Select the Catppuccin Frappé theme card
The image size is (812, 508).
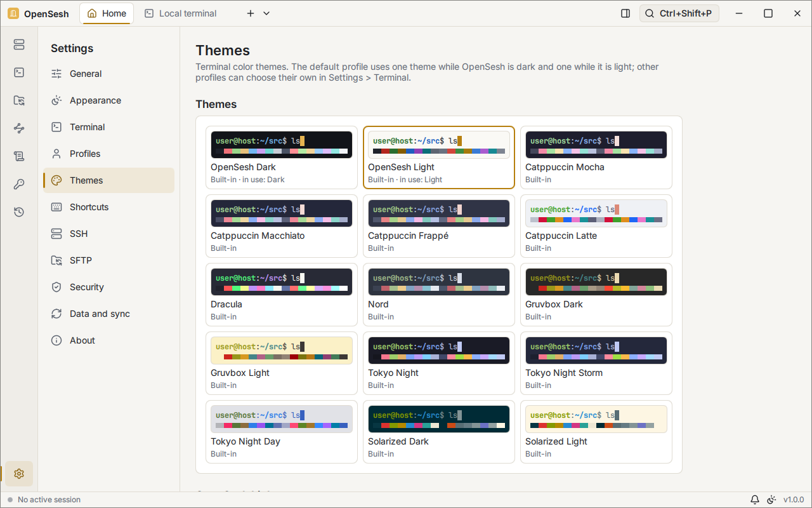coord(439,226)
